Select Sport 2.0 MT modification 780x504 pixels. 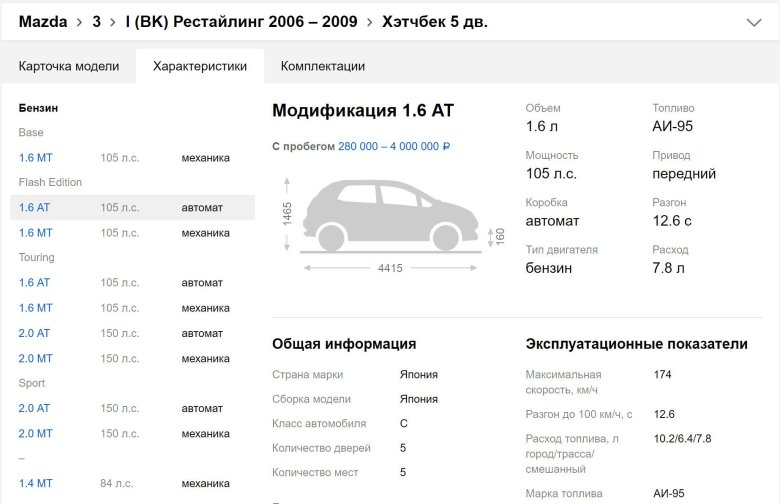coord(35,433)
